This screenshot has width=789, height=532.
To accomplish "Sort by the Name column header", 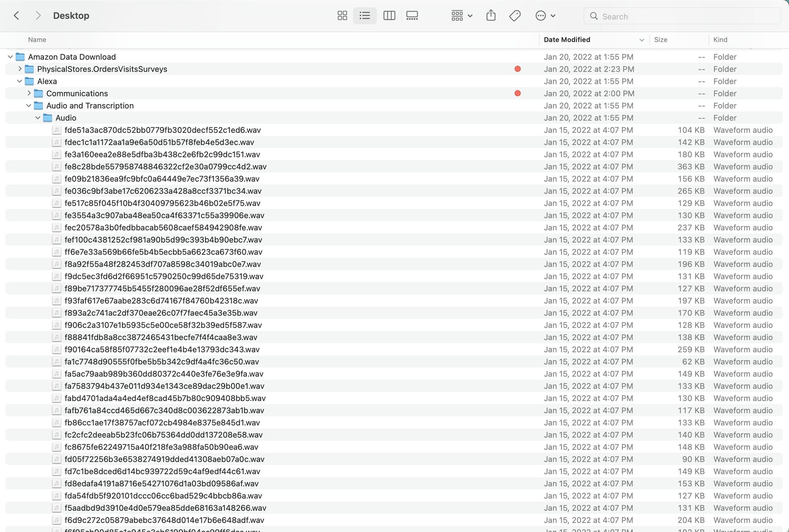I will pyautogui.click(x=37, y=40).
